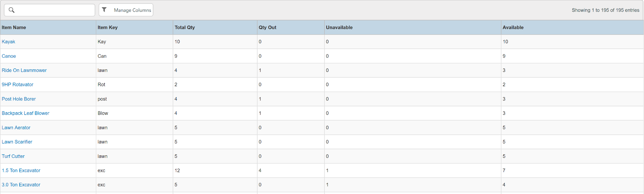
Task: Open the Lawn Scarifier link
Action: [x=17, y=142]
